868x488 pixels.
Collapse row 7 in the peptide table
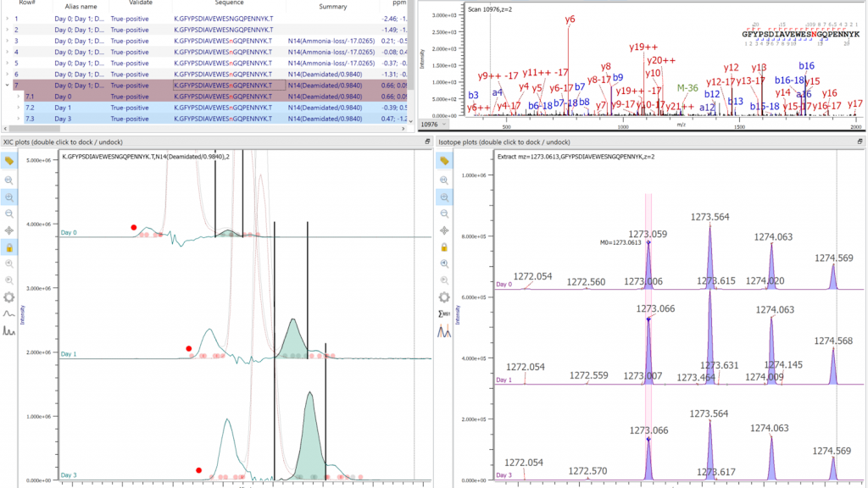coord(6,85)
